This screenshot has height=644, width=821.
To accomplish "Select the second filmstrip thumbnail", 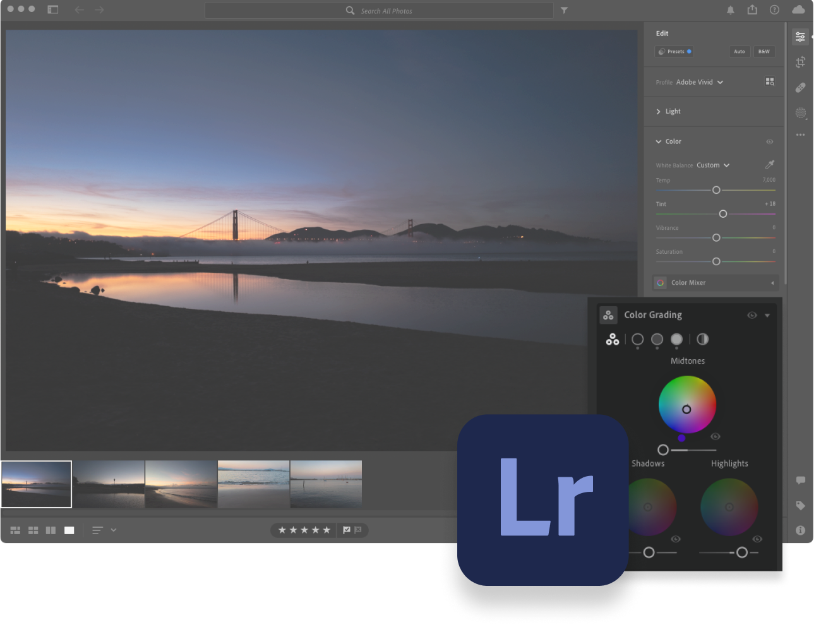I will coord(109,484).
